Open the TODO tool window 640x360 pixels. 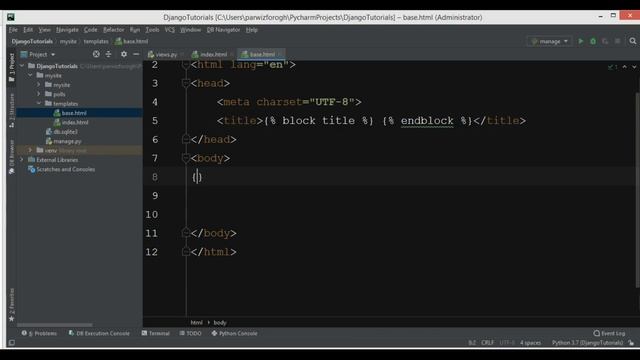click(x=191, y=333)
